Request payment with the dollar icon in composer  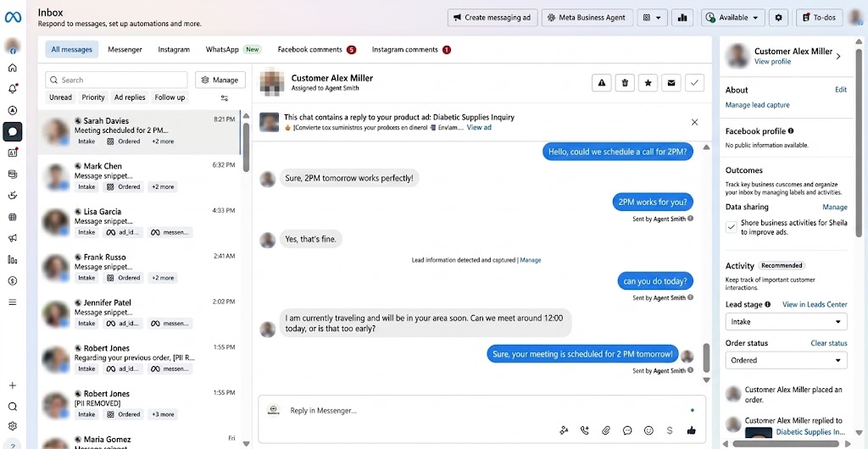pyautogui.click(x=670, y=430)
